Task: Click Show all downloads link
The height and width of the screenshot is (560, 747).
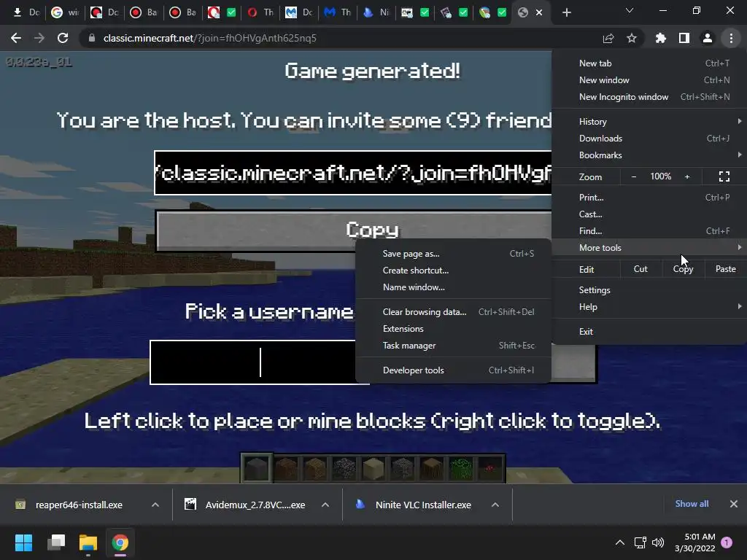Action: click(x=692, y=504)
